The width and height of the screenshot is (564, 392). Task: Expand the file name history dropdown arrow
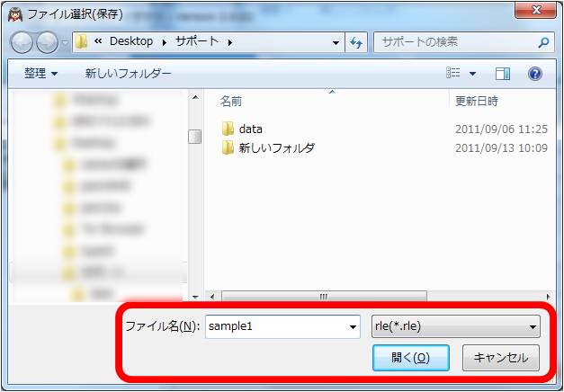coord(353,327)
